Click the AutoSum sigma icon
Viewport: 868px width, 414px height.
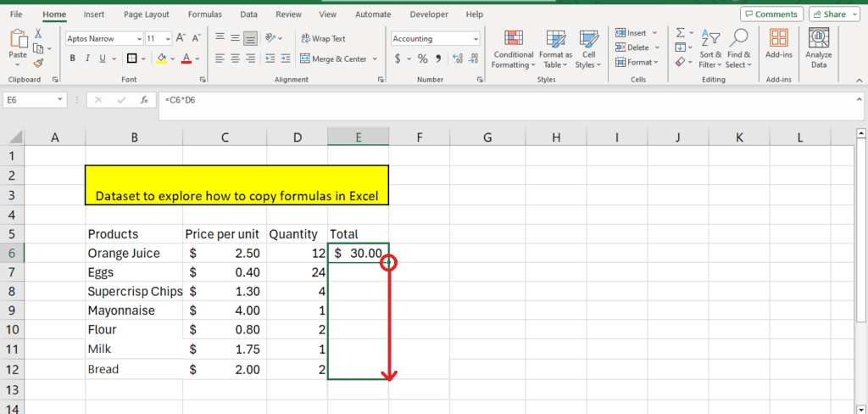click(680, 32)
